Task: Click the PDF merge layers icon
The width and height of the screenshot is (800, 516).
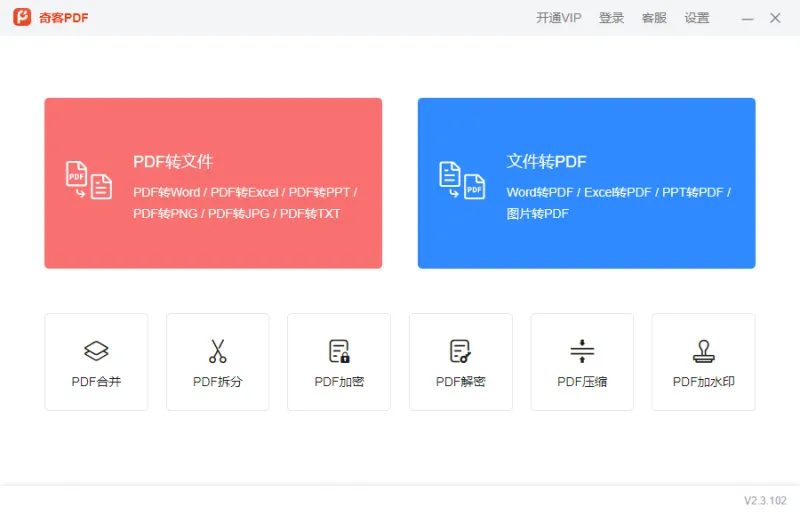Action: coord(96,351)
